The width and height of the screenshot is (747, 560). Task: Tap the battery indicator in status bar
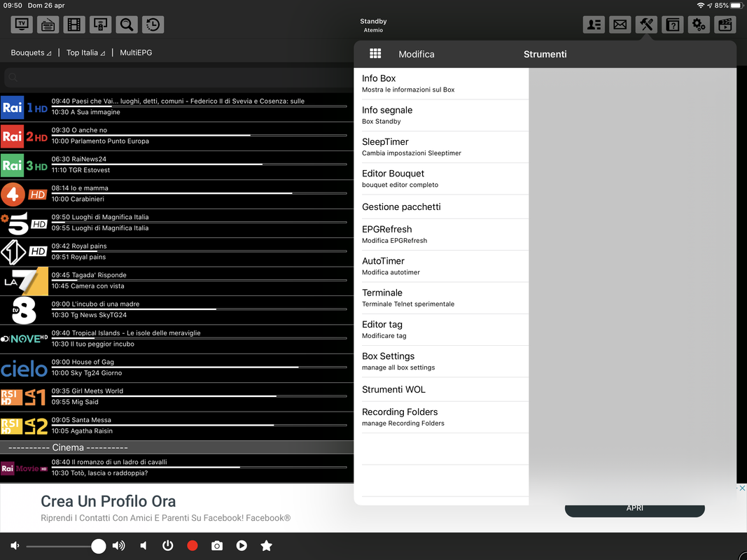pos(736,5)
